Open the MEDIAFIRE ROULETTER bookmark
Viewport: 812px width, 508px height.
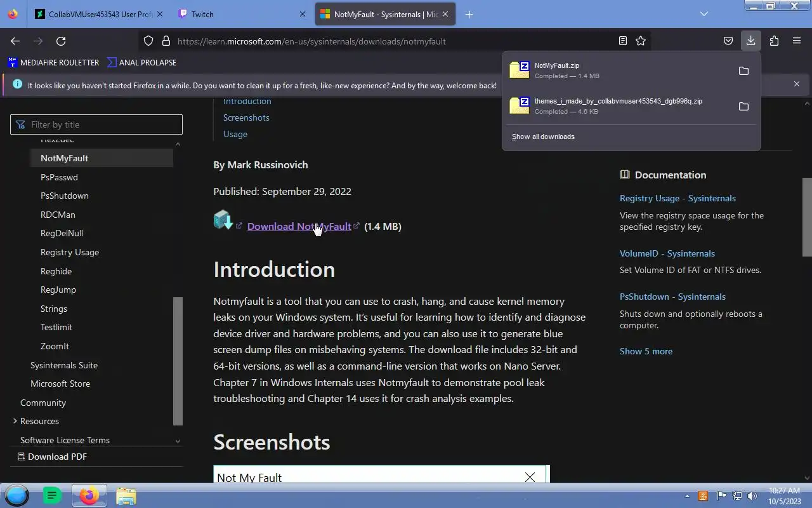click(54, 62)
